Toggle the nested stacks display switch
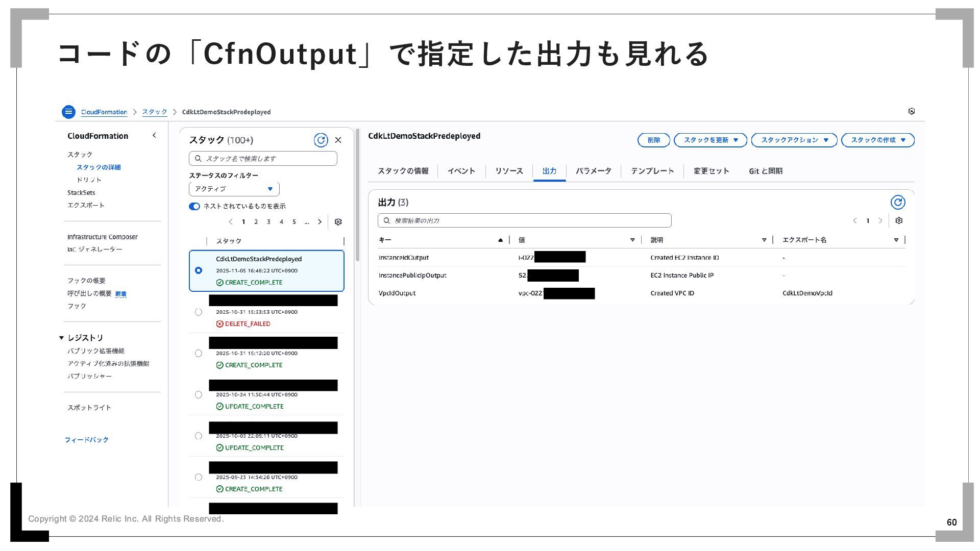980x551 pixels. point(194,206)
